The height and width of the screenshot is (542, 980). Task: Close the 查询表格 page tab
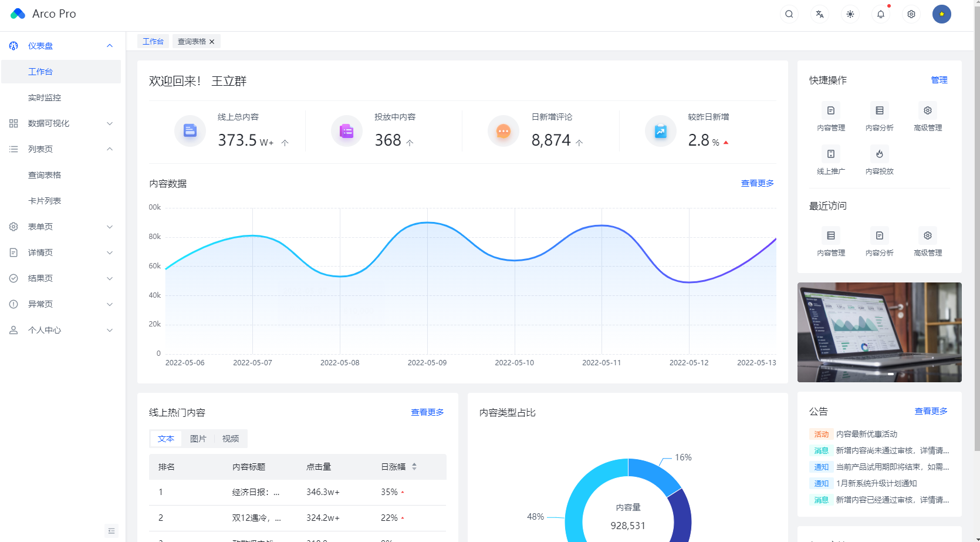pyautogui.click(x=212, y=42)
